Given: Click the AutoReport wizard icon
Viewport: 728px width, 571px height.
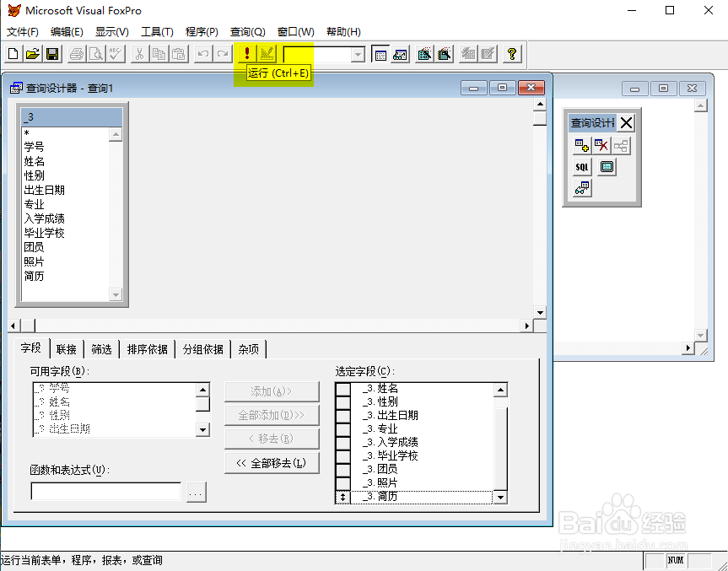Looking at the screenshot, I should [488, 54].
